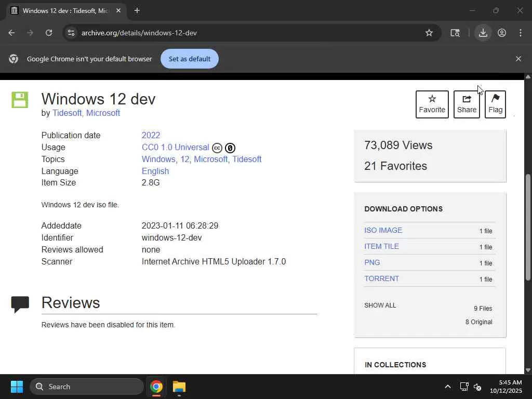This screenshot has width=532, height=399.
Task: Open the clock and date panel
Action: click(506, 387)
